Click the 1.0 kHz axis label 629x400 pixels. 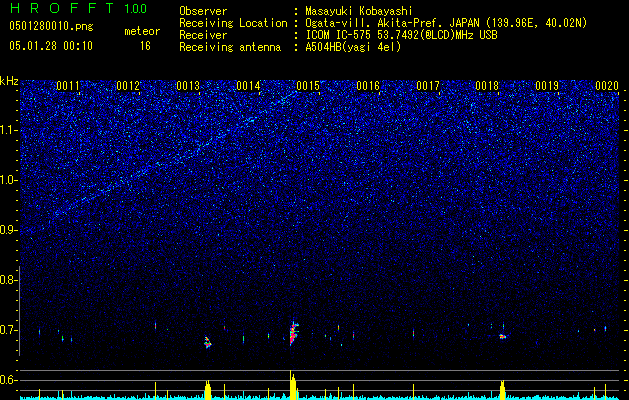(9, 180)
